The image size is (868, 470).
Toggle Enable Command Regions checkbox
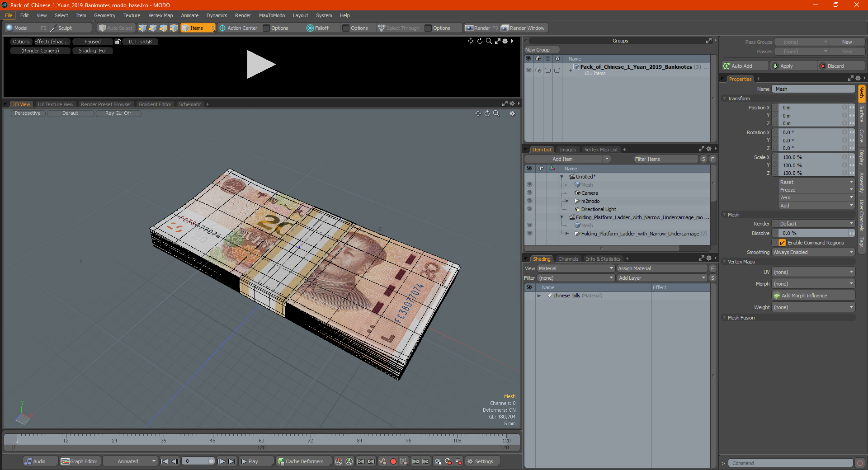(782, 243)
